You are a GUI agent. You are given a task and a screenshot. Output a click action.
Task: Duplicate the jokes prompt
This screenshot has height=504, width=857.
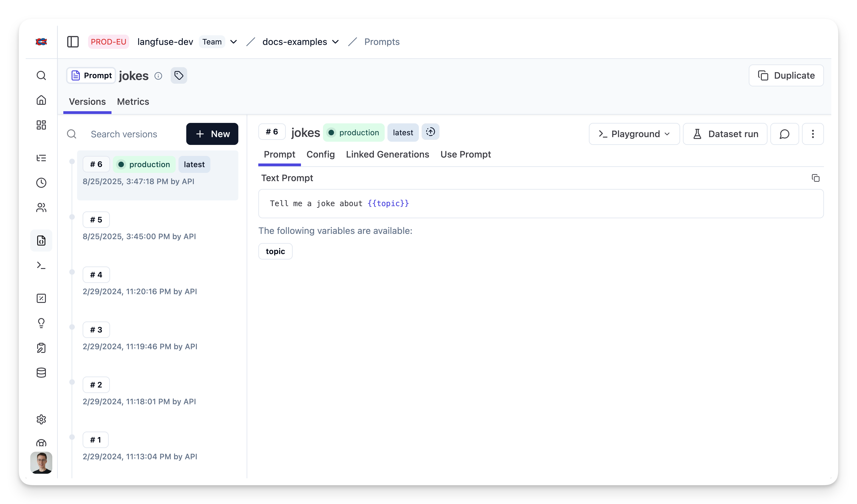(x=786, y=75)
